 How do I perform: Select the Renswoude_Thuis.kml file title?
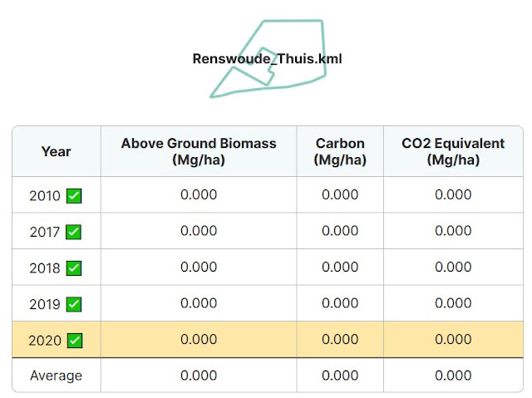click(267, 59)
